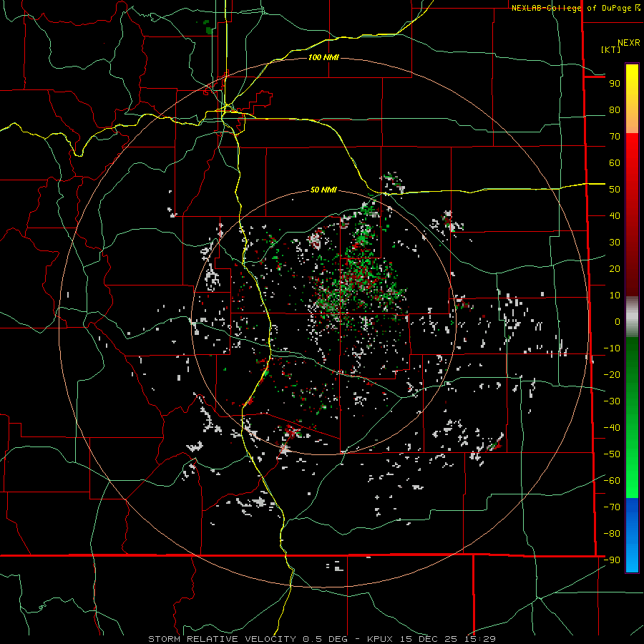Click the positive 70 knot scale value
Image resolution: width=644 pixels, height=644 pixels.
(615, 136)
